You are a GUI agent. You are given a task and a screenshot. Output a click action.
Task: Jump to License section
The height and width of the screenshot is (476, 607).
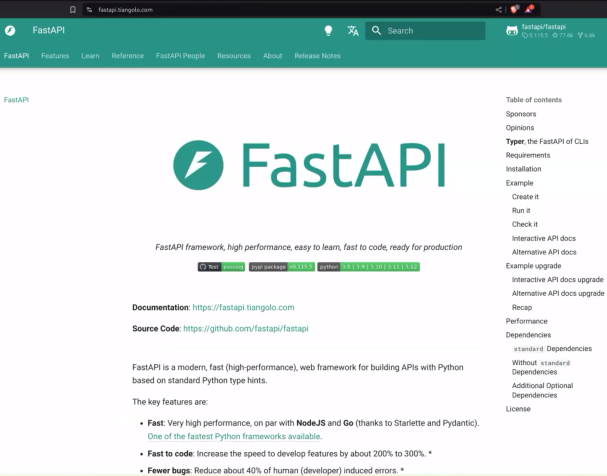tap(518, 409)
